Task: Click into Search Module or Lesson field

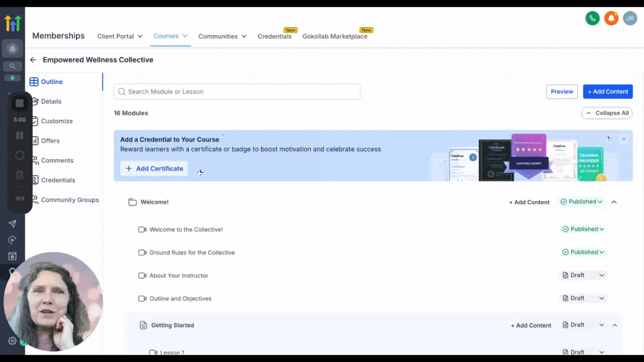Action: [x=237, y=92]
